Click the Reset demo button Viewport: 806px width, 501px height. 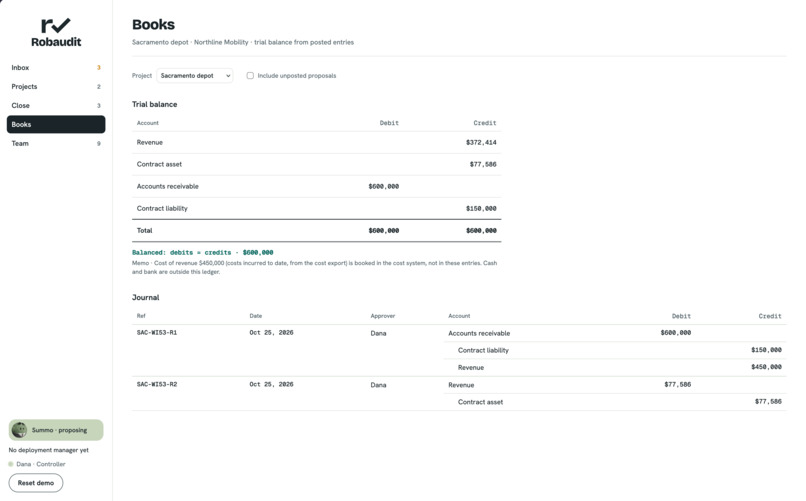click(x=36, y=483)
